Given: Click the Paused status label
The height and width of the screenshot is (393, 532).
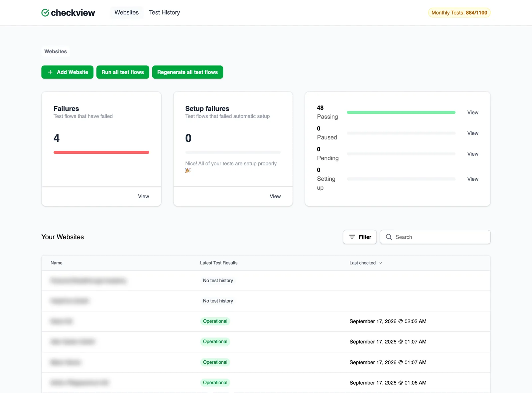Looking at the screenshot, I should (x=327, y=137).
